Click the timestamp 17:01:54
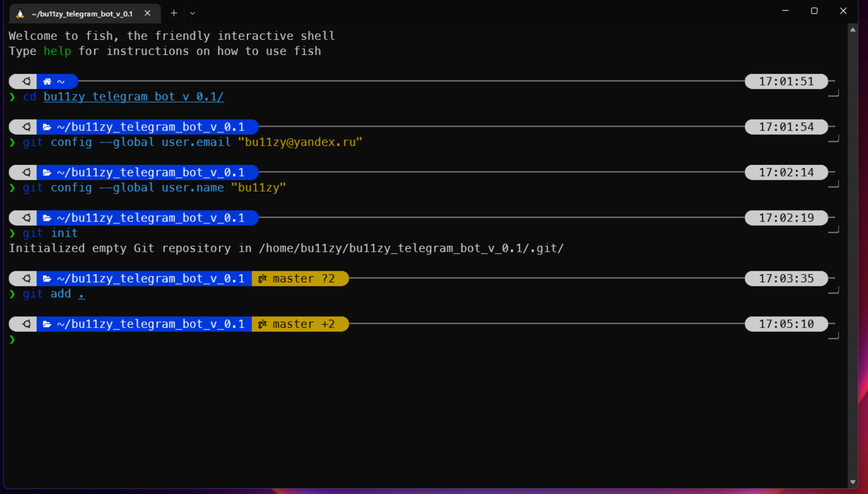The width and height of the screenshot is (868, 494). click(x=786, y=127)
